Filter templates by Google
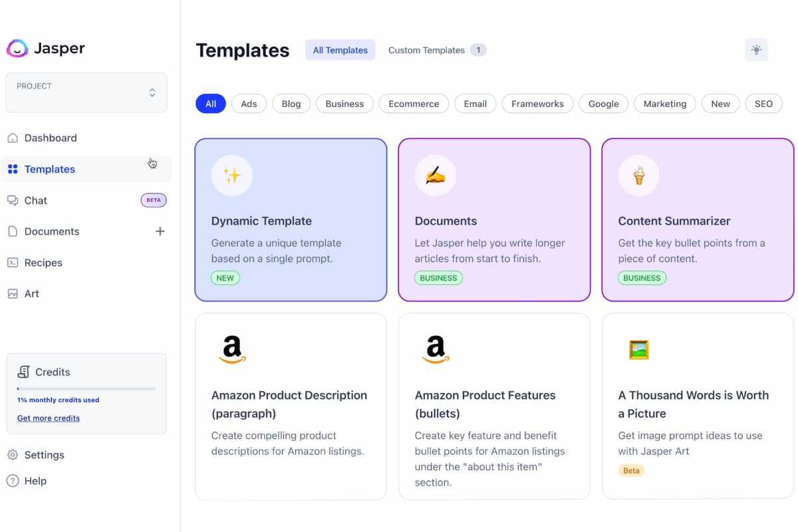Viewport: 798px width, 532px height. (604, 104)
